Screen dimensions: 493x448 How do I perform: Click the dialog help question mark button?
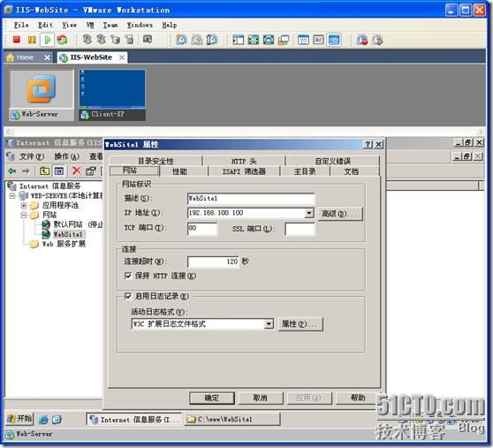(x=368, y=144)
